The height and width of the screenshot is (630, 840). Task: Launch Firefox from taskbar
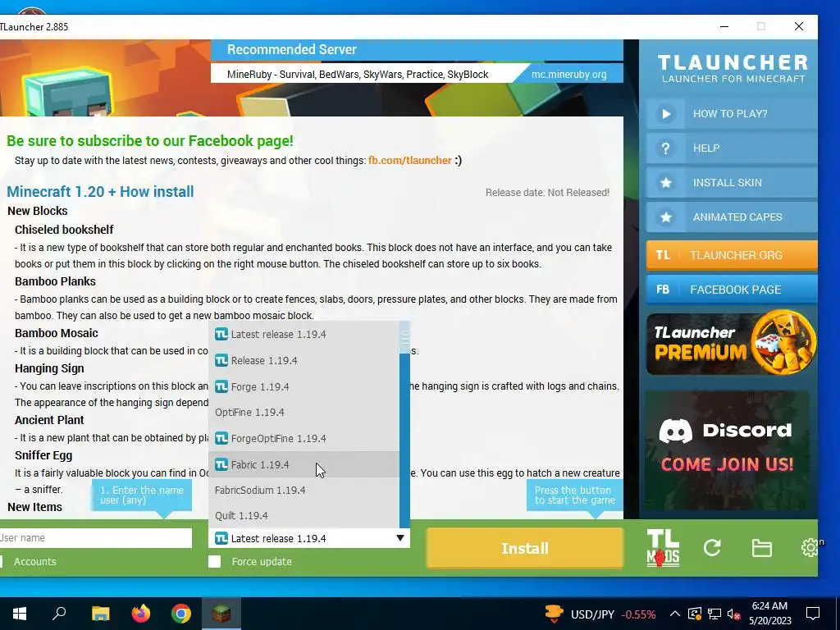click(141, 613)
